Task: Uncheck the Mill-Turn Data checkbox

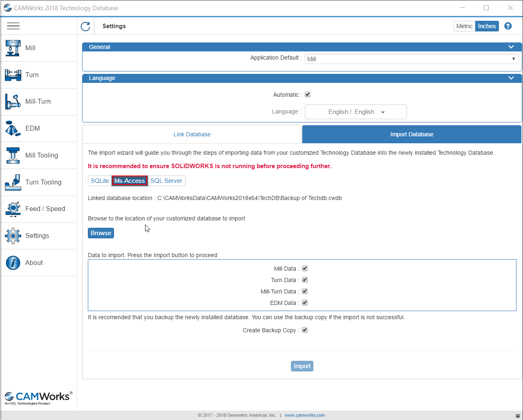Action: (305, 291)
